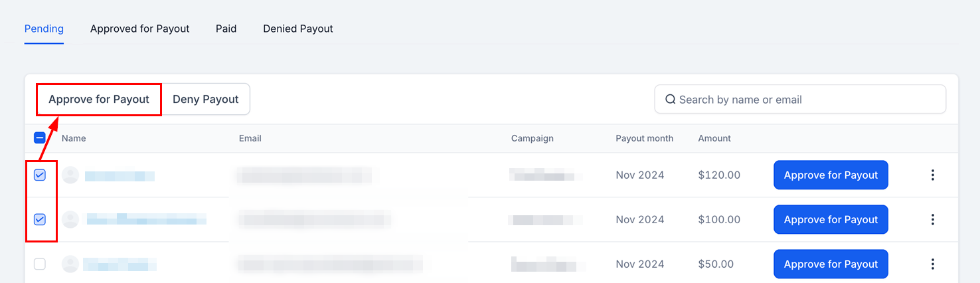Open three-dot menu for $100.00 row
The width and height of the screenshot is (980, 283).
(x=933, y=220)
